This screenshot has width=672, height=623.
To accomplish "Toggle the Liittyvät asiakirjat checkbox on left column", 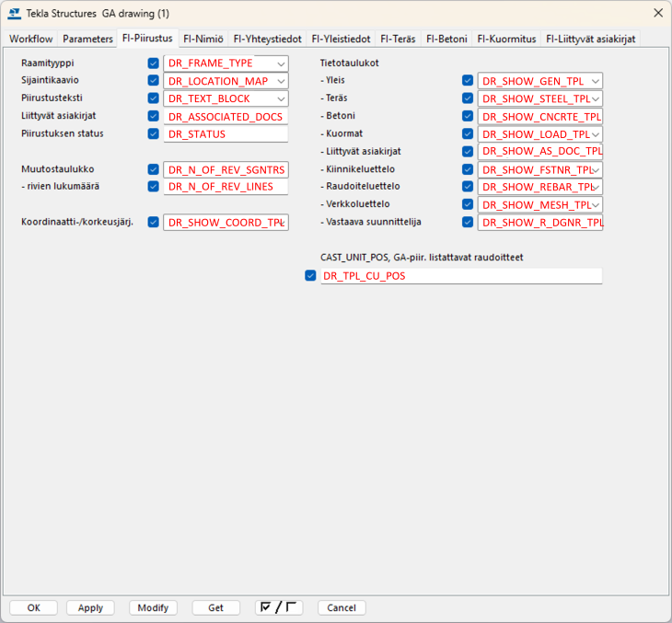I will point(153,116).
